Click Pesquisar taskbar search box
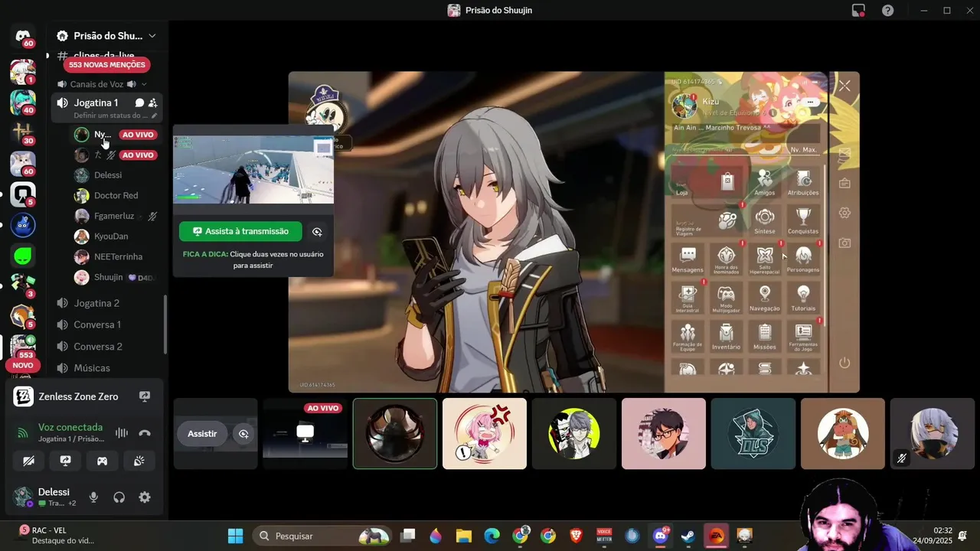The image size is (980, 551). [322, 536]
